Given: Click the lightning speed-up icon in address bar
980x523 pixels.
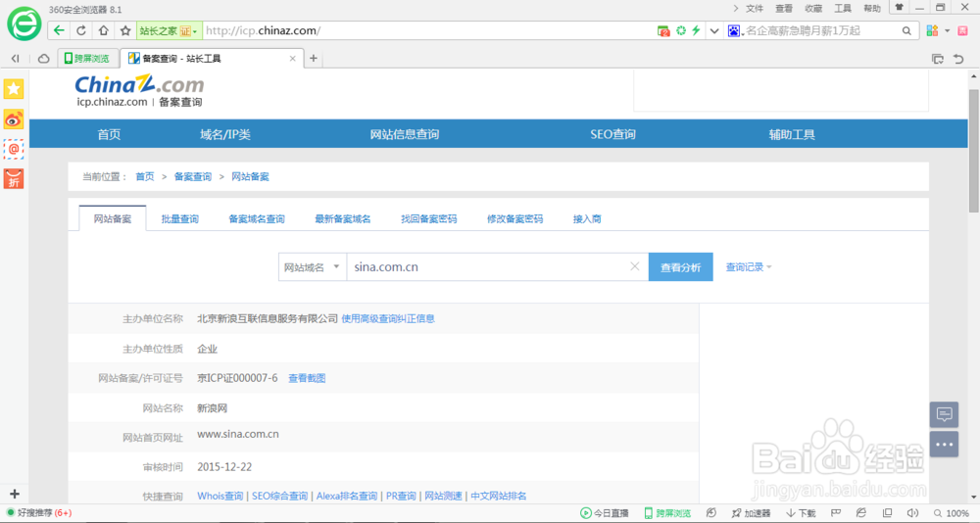Looking at the screenshot, I should coord(696,30).
